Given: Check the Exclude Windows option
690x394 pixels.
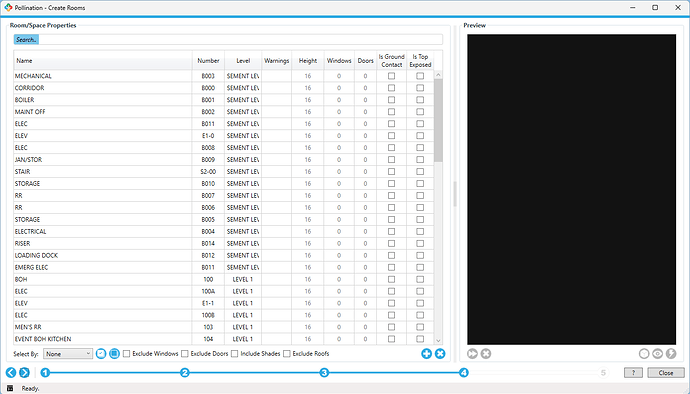Looking at the screenshot, I should pos(127,353).
